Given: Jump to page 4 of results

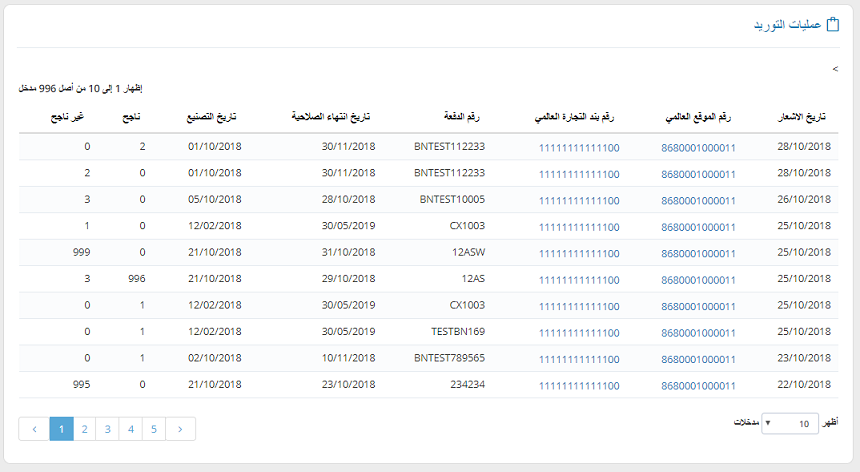Looking at the screenshot, I should point(130,429).
